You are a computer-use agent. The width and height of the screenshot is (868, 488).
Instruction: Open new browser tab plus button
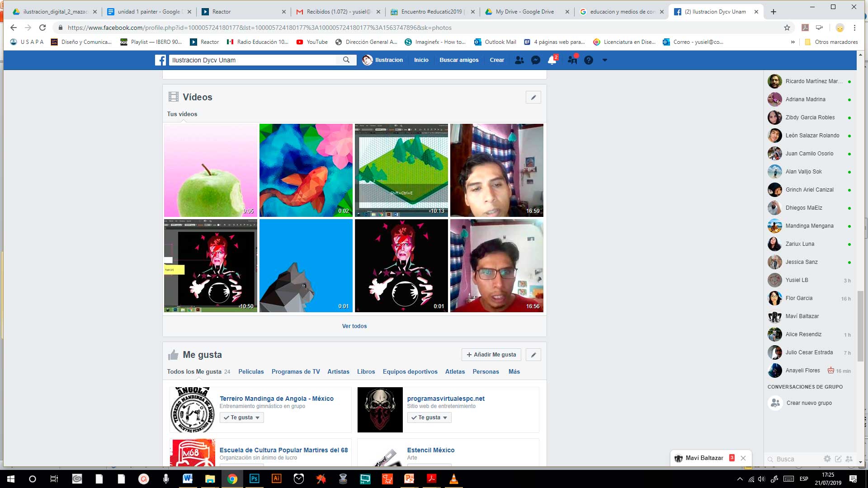click(774, 12)
